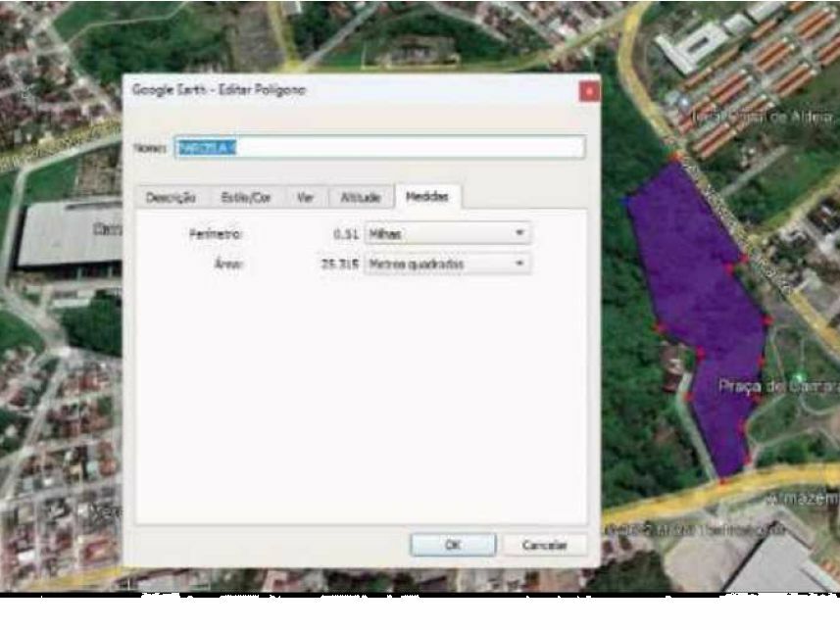Click the green Praça park marker
840x630 pixels.
[x=799, y=377]
